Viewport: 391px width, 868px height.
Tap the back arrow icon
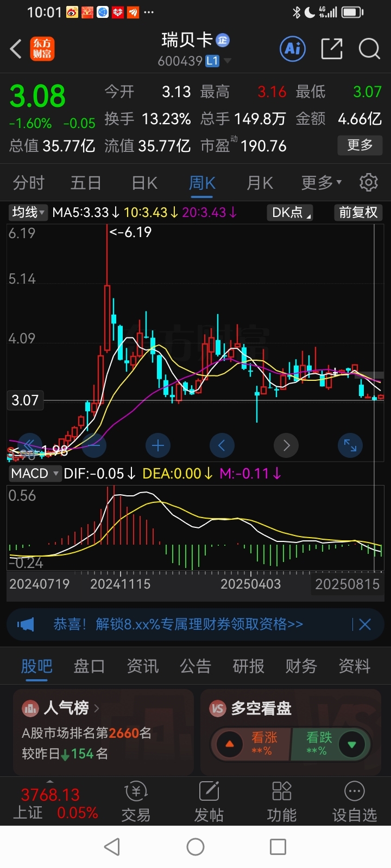(16, 49)
